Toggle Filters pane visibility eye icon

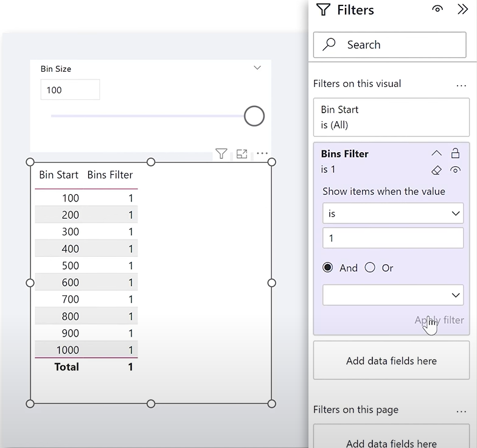[x=437, y=9]
